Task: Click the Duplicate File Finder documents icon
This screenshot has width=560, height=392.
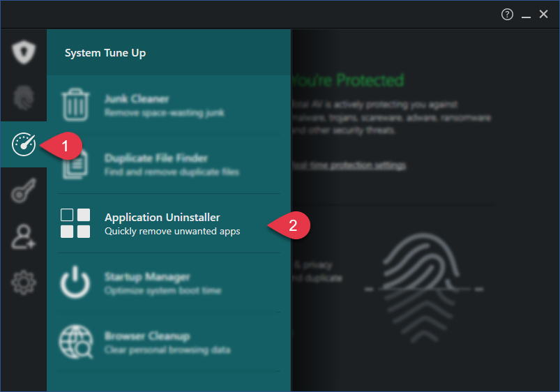Action: 75,165
